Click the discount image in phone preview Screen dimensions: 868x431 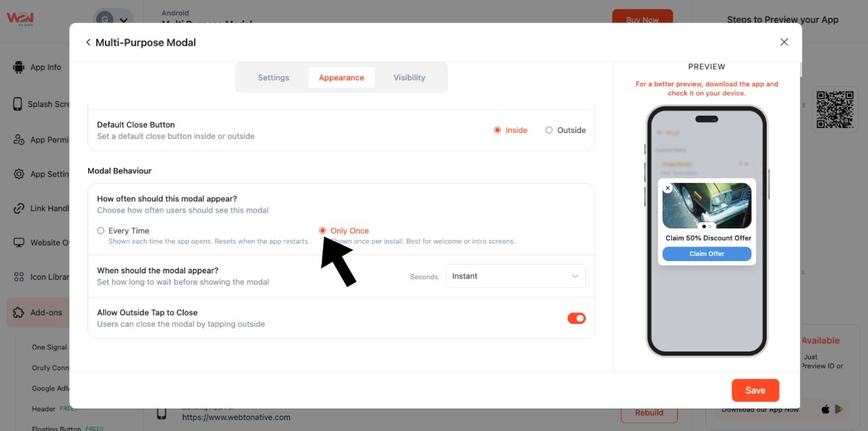(x=707, y=206)
